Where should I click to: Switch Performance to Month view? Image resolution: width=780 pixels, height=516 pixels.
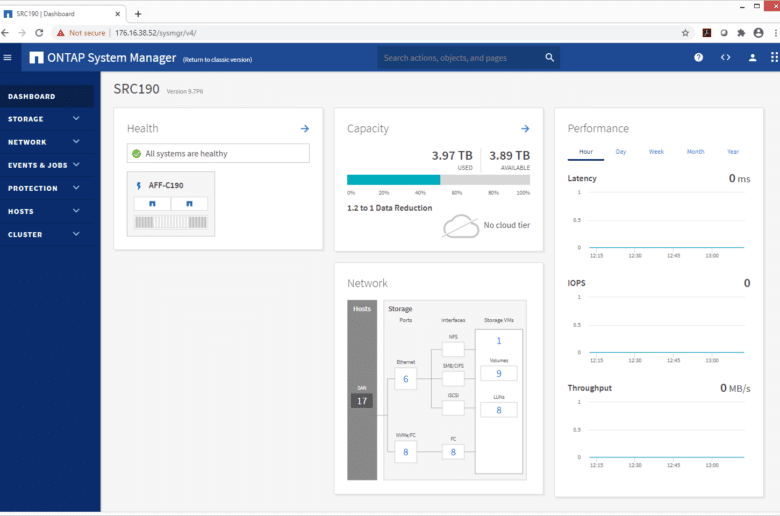(x=695, y=152)
